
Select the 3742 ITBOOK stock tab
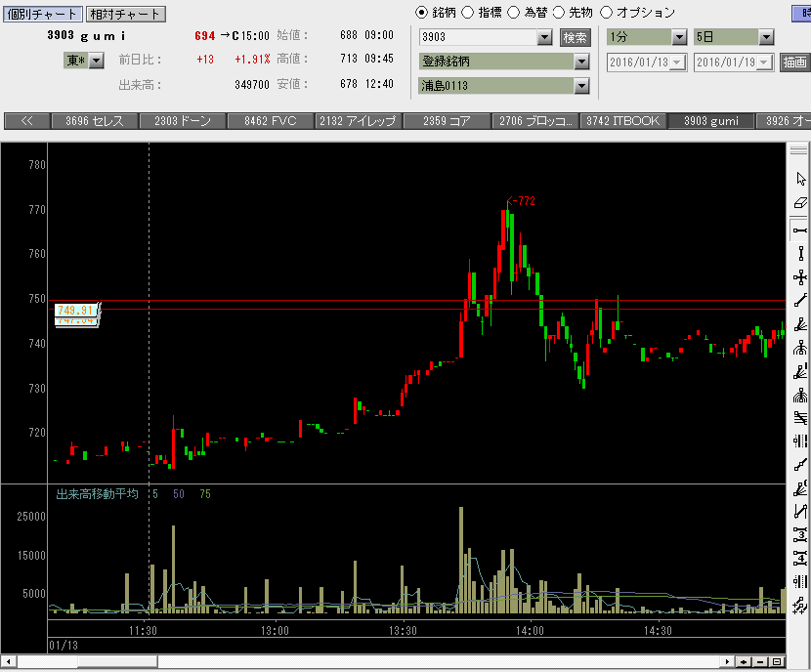click(623, 121)
